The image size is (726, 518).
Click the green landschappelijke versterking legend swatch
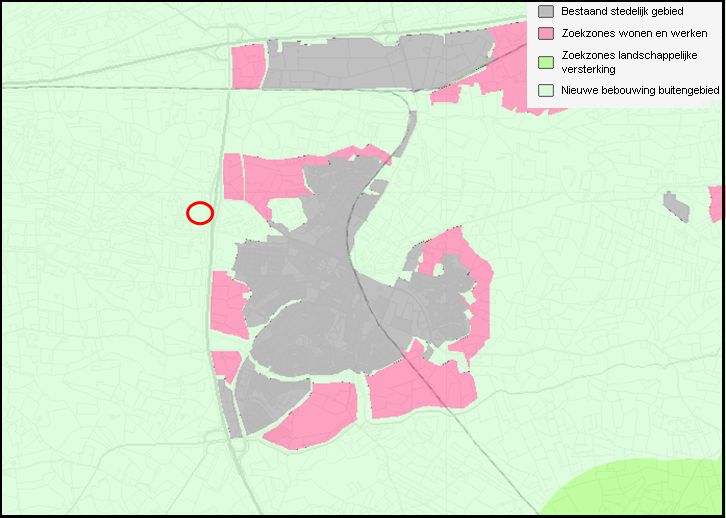(546, 62)
